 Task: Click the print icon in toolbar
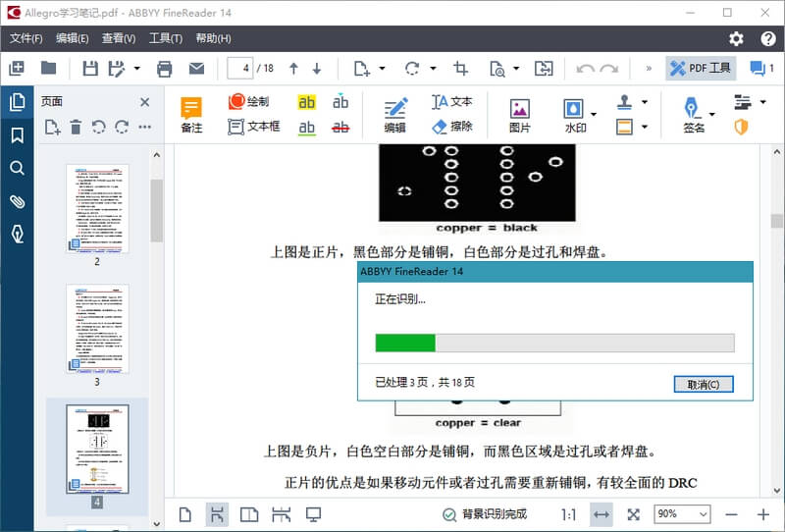coord(165,68)
